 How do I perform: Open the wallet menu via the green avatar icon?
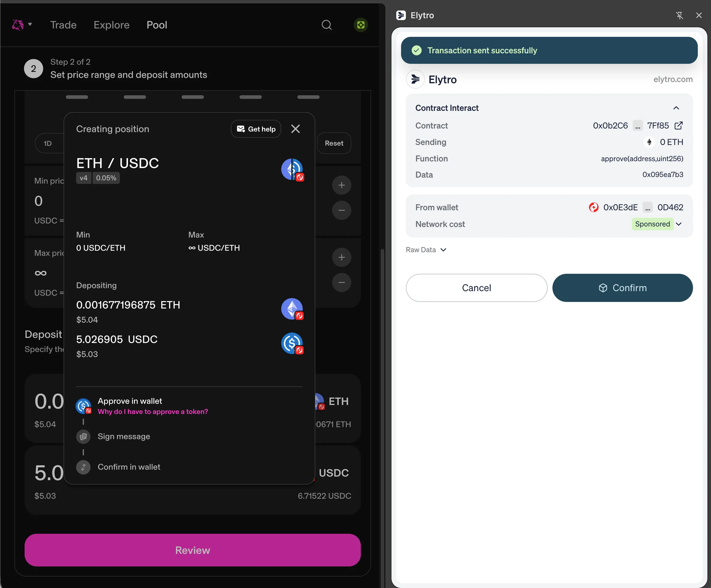point(361,25)
